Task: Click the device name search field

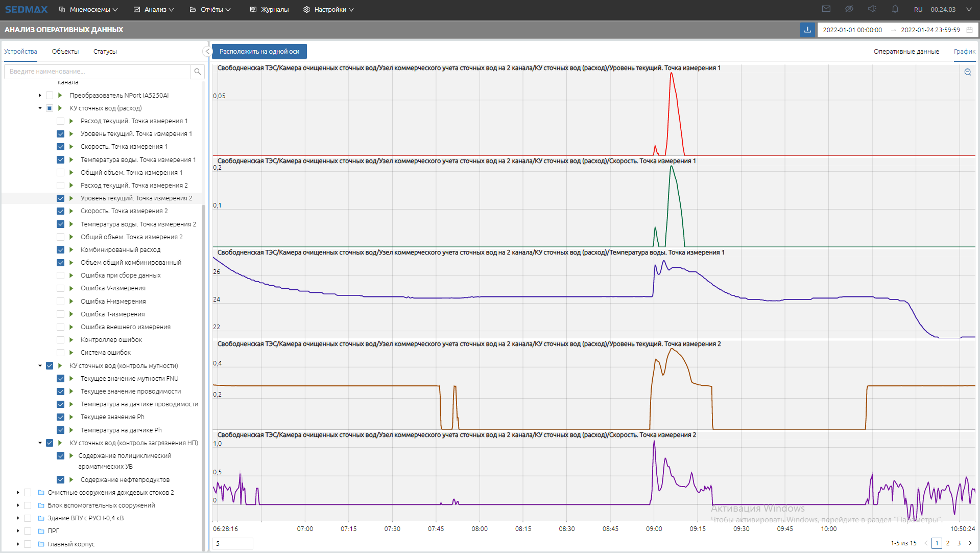Action: [x=97, y=72]
